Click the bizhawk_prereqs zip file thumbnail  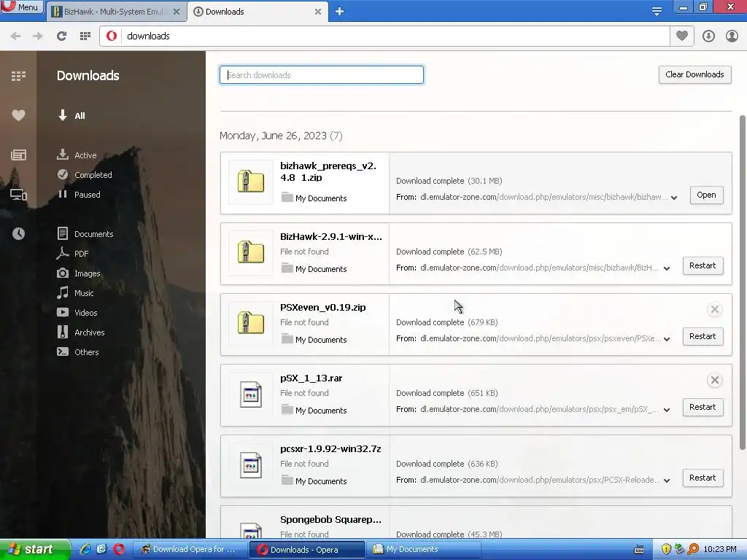click(251, 182)
